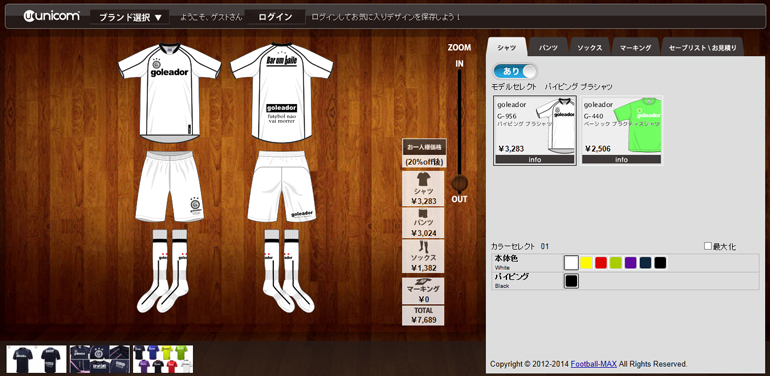The height and width of the screenshot is (376, 770).
Task: Choose the red body color swatch
Action: pyautogui.click(x=601, y=263)
